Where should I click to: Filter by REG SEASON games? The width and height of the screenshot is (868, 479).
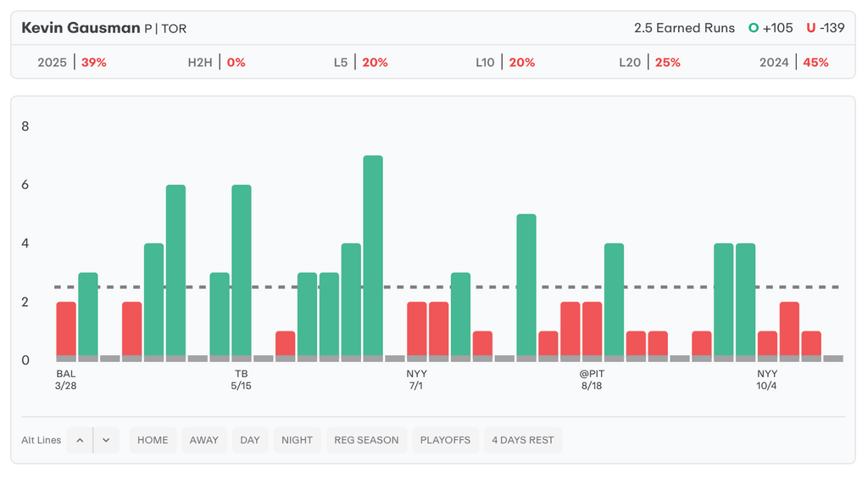(366, 440)
